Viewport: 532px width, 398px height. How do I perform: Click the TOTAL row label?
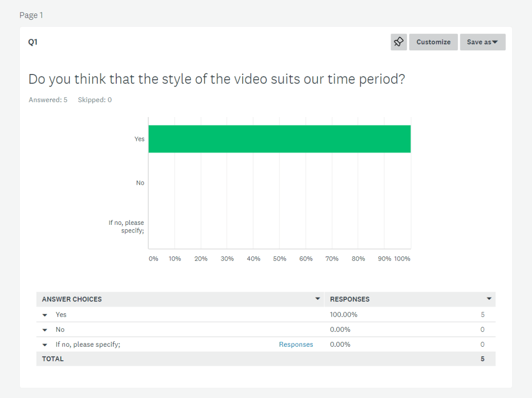pos(53,359)
